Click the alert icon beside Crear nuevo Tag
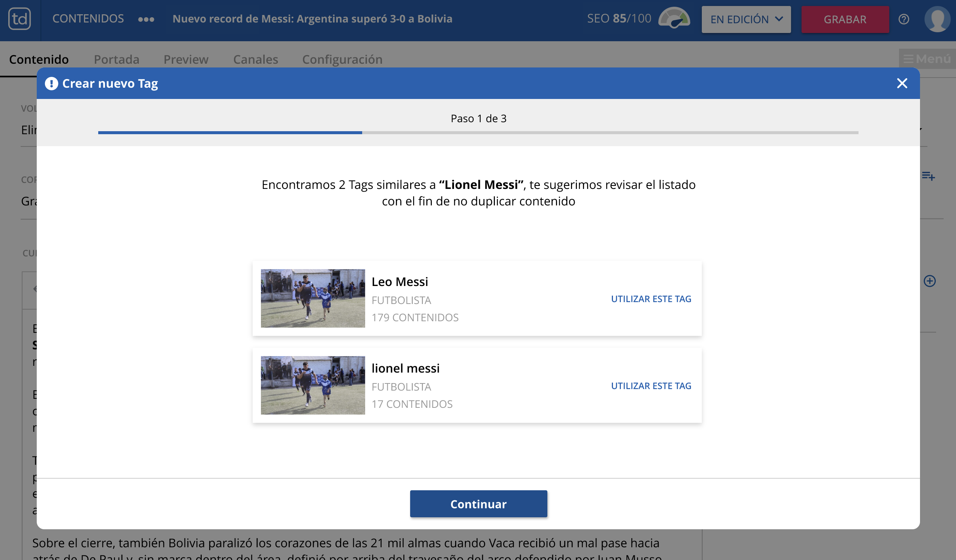The height and width of the screenshot is (560, 956). pos(52,84)
